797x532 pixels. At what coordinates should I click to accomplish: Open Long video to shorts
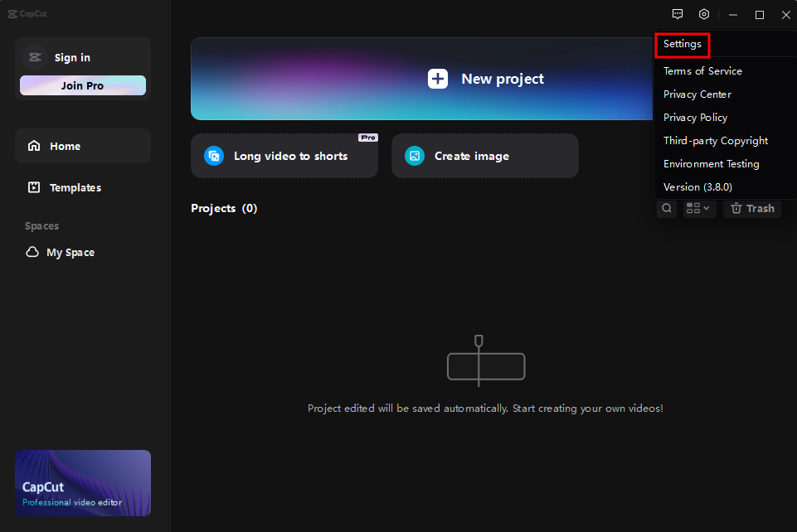(x=284, y=156)
